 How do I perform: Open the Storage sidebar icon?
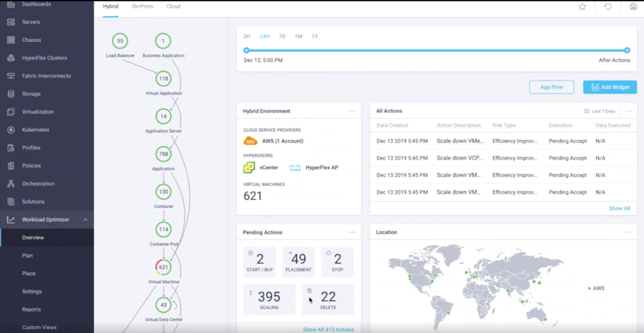tap(11, 94)
